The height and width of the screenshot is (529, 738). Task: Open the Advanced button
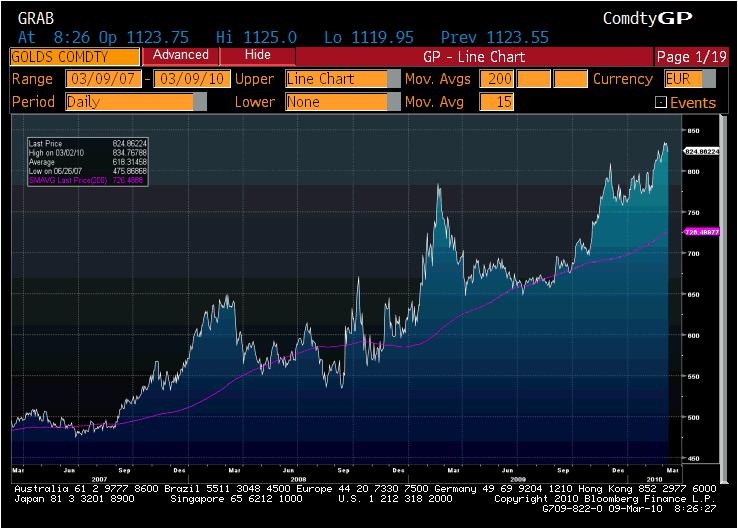180,56
